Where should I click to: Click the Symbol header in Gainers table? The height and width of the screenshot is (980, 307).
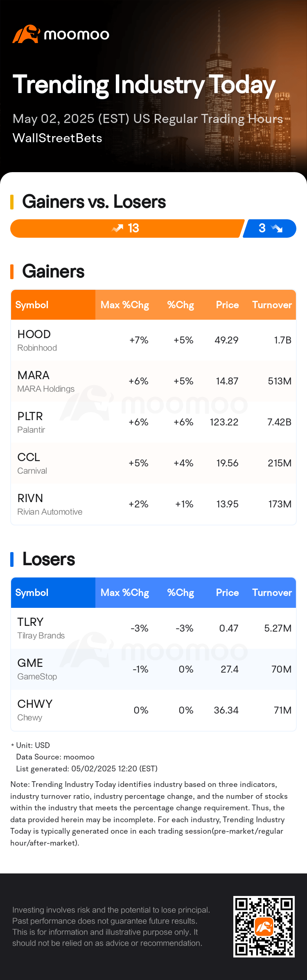[32, 305]
